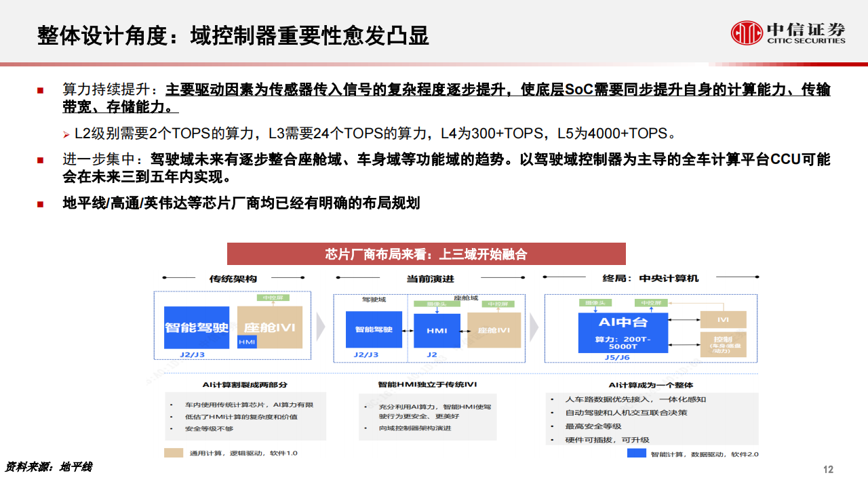This screenshot has width=868, height=488.
Task: Click the small blue HMI box inside 传统架构
Action: pos(247,342)
